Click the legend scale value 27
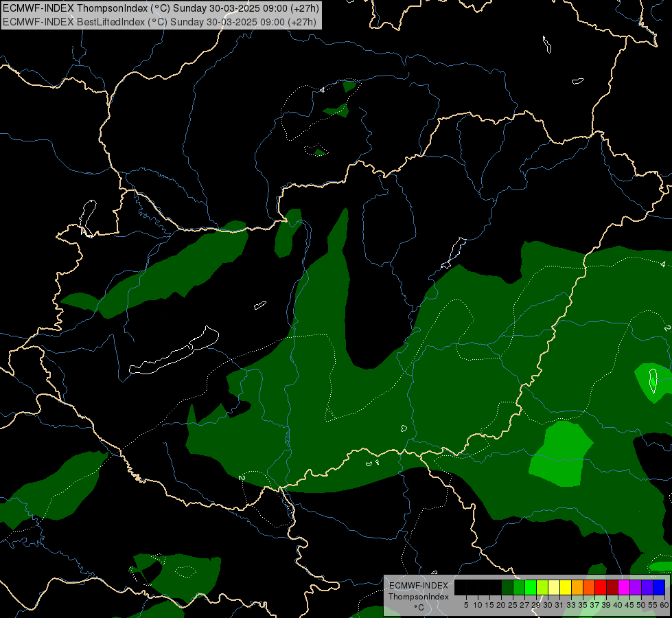 (524, 605)
